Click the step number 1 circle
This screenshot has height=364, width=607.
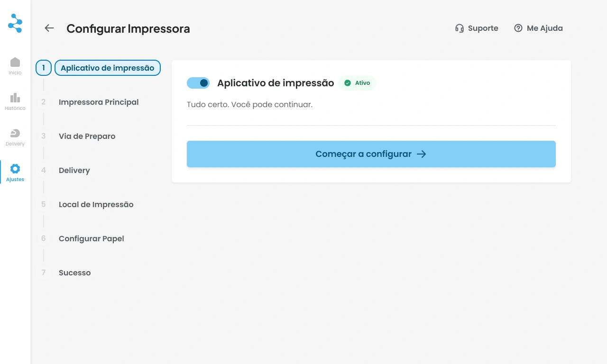44,68
